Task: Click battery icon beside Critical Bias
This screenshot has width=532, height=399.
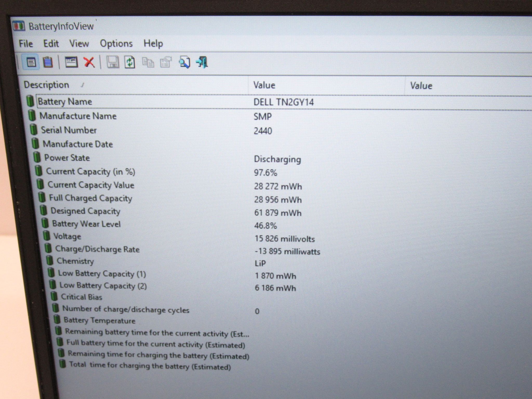Action: pos(54,296)
